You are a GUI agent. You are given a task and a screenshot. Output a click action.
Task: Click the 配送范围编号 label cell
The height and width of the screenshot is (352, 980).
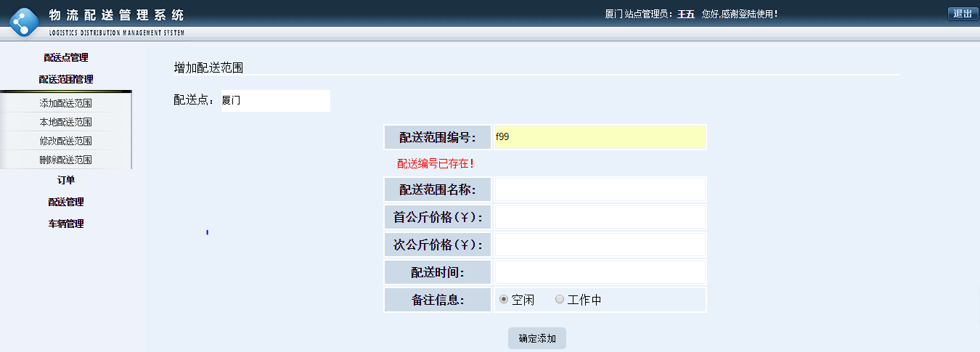point(438,137)
